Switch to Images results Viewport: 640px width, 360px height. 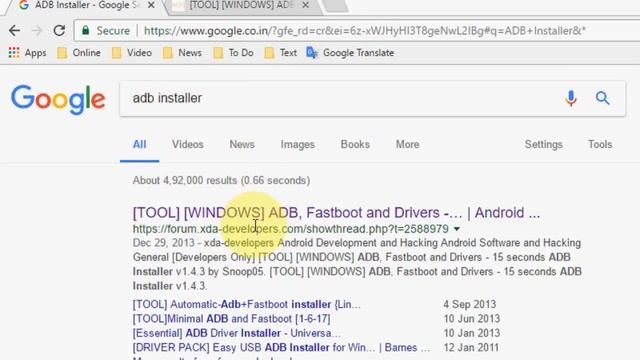pyautogui.click(x=298, y=144)
